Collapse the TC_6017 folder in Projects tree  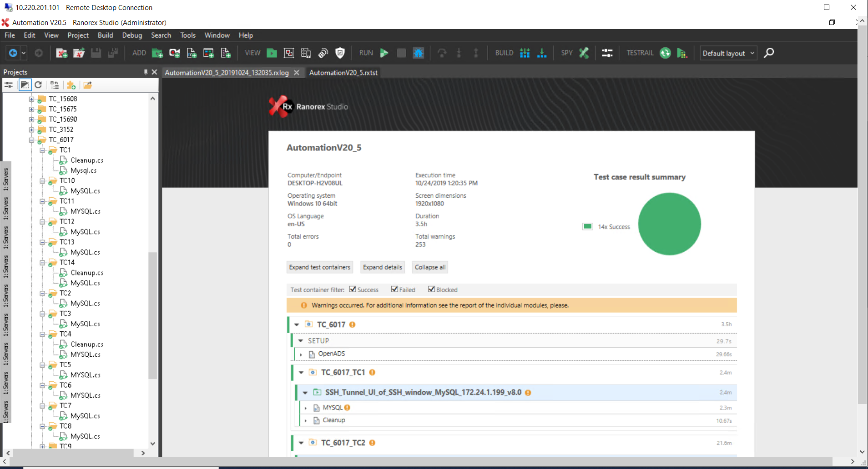tap(31, 140)
